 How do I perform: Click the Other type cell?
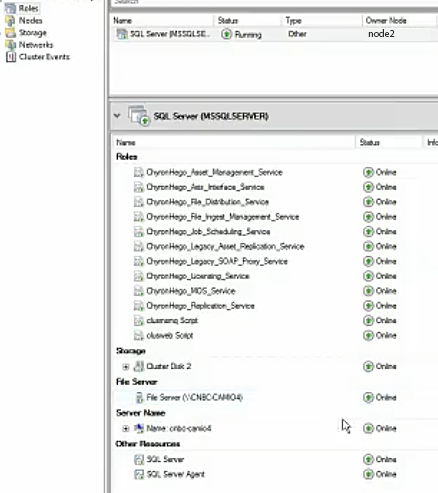[x=297, y=34]
